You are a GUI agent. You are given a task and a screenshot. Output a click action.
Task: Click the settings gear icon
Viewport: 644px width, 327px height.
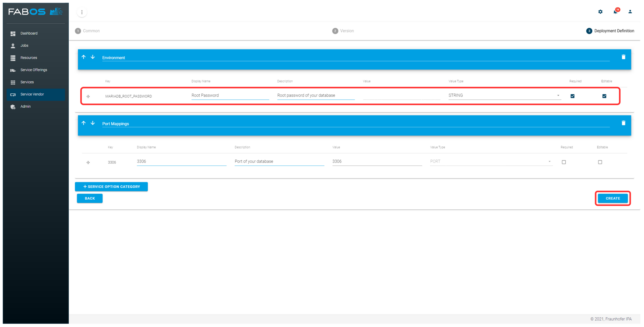pos(600,12)
